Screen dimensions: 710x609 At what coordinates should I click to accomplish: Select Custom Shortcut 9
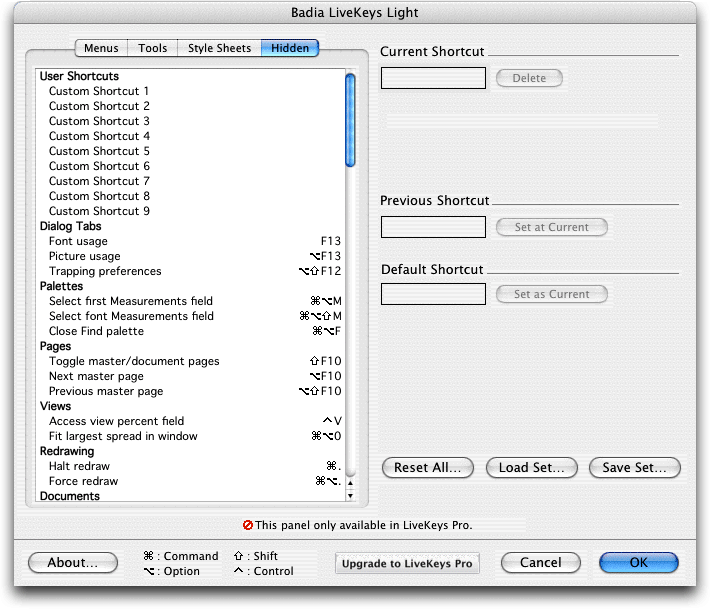190,211
